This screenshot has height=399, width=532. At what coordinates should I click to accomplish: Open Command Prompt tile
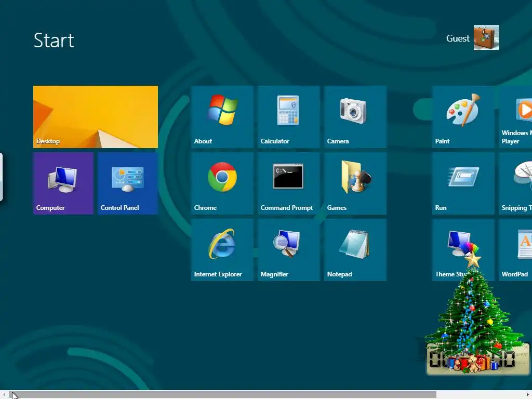(x=289, y=183)
